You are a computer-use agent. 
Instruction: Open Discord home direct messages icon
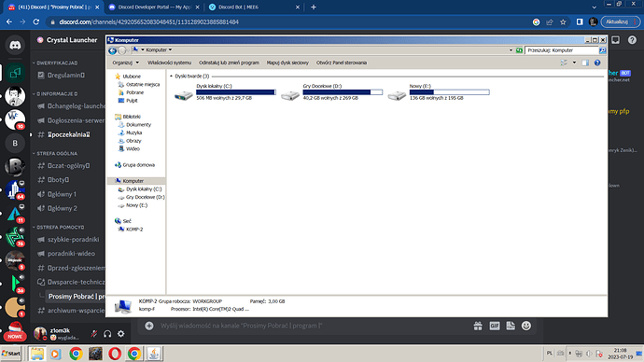pos(15,45)
